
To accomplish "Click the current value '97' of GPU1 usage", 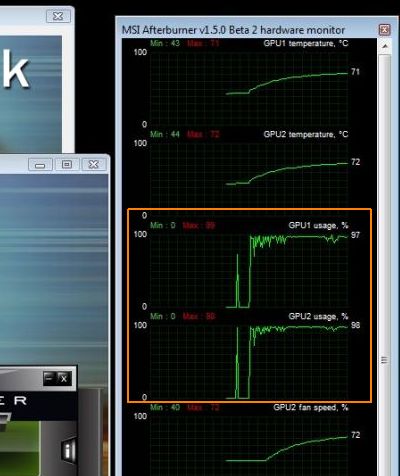I will click(355, 235).
